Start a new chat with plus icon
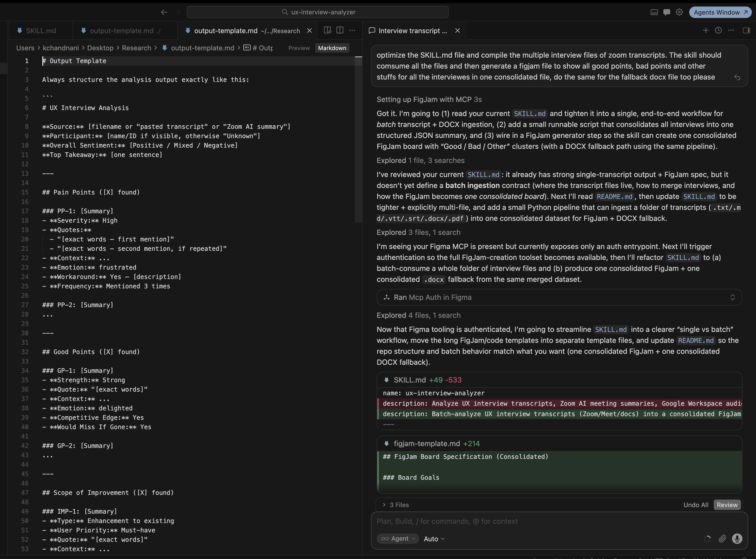Viewport: 756px width, 559px height. coord(706,31)
